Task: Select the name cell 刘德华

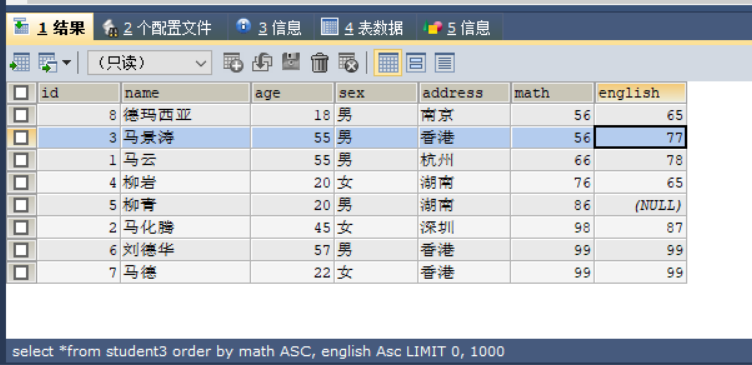Action: click(x=186, y=250)
